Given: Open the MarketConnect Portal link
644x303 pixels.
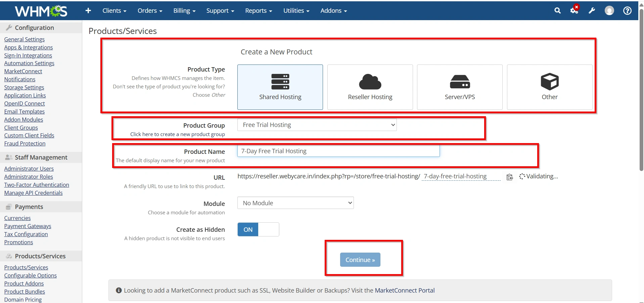Looking at the screenshot, I should [405, 290].
